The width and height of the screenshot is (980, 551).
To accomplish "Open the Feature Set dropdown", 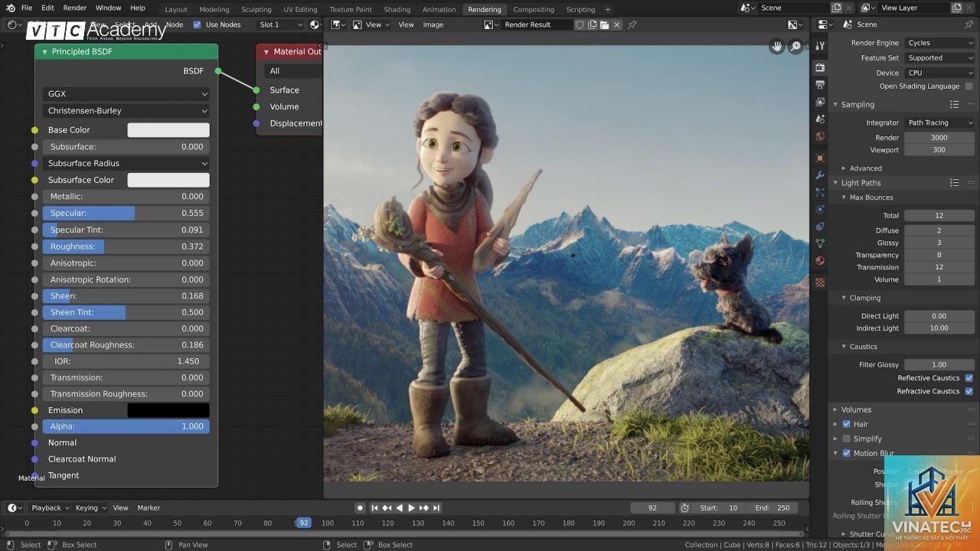I will point(939,57).
